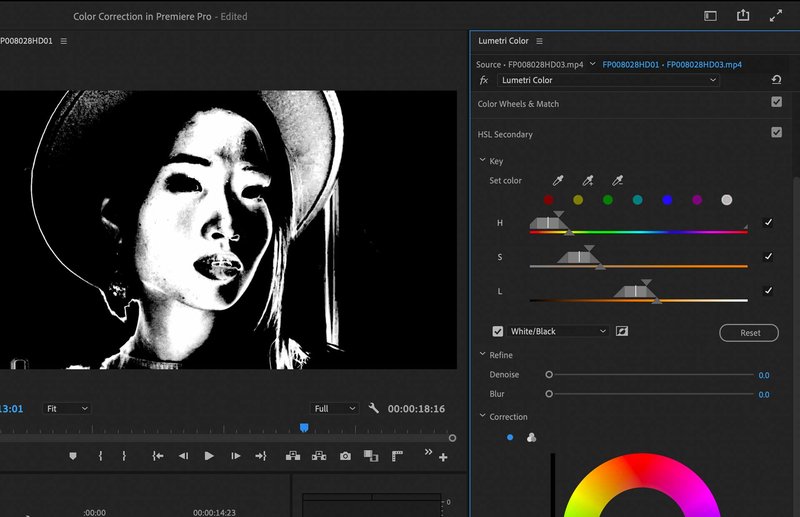Select the single color wheel mode dot
The width and height of the screenshot is (800, 517).
click(510, 437)
